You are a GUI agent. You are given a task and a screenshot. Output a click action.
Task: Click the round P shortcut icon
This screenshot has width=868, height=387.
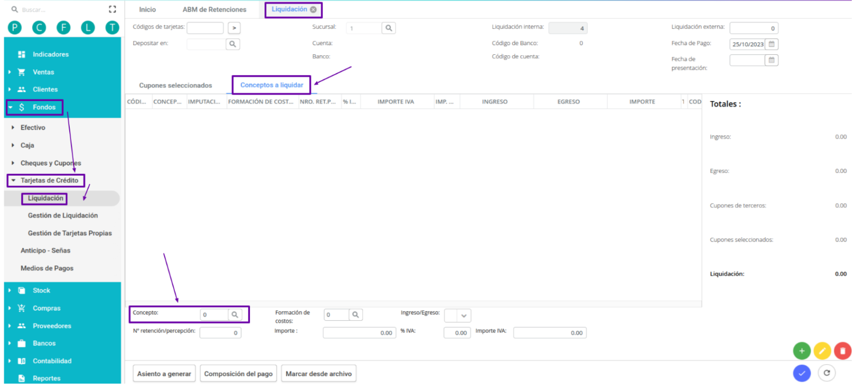14,27
